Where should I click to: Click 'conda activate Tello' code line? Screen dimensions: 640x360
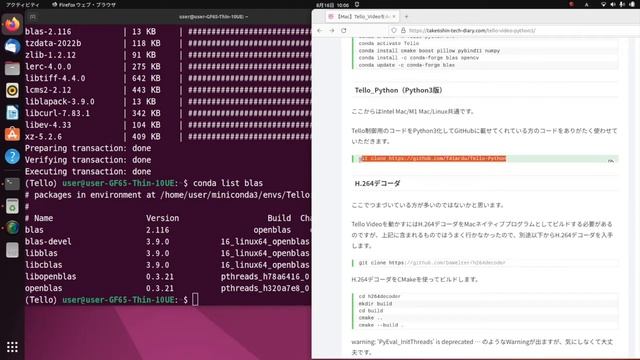(389, 43)
